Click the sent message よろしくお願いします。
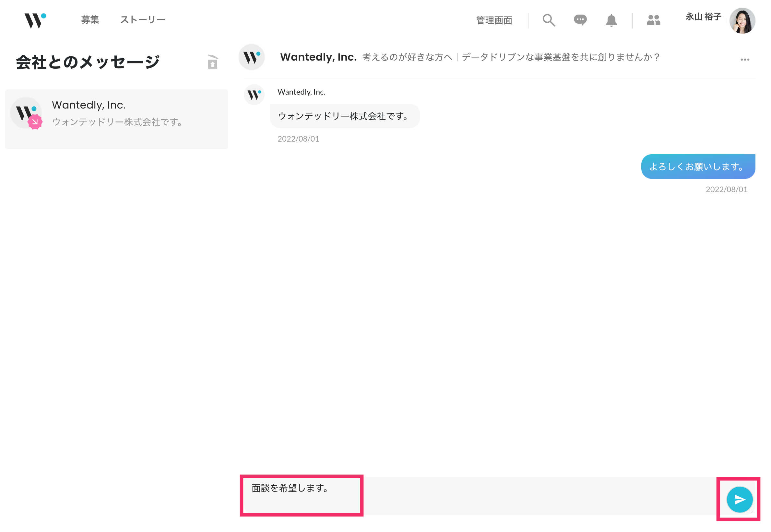 click(x=698, y=166)
